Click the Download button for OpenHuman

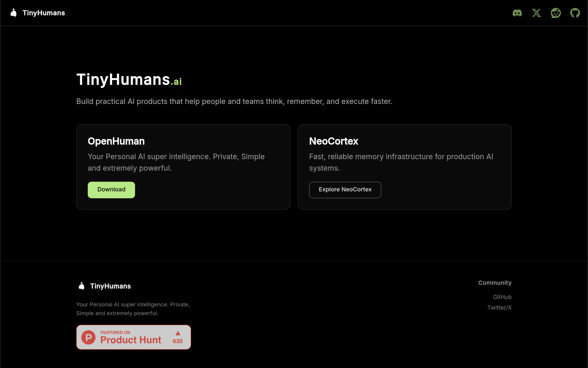tap(111, 190)
